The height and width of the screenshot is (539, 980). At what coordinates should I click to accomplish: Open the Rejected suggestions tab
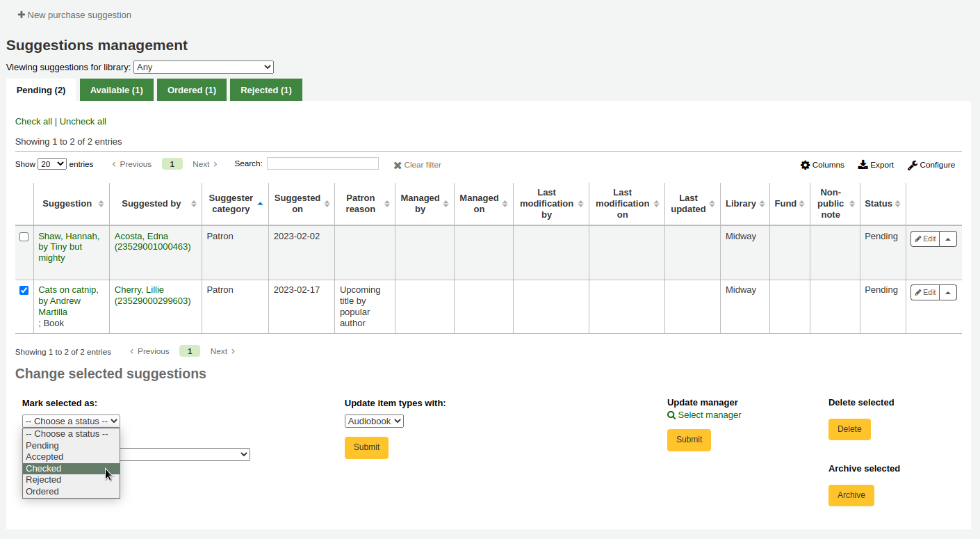[x=266, y=90]
